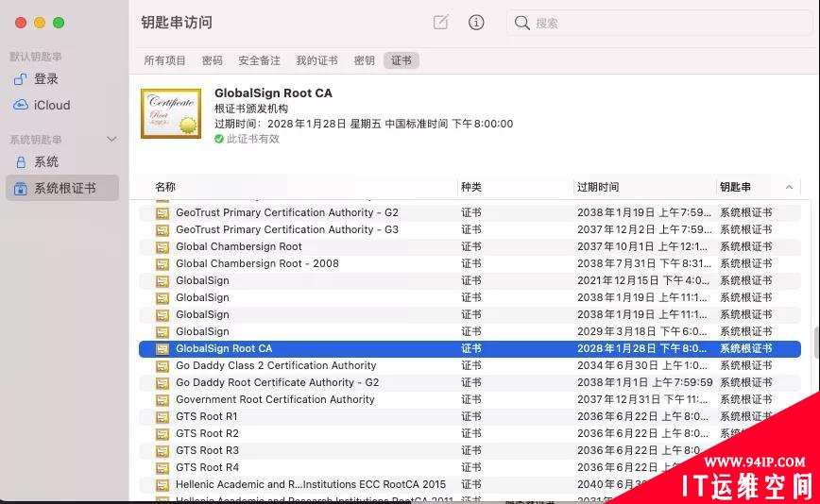Focus the 搜索 search field

[x=659, y=23]
